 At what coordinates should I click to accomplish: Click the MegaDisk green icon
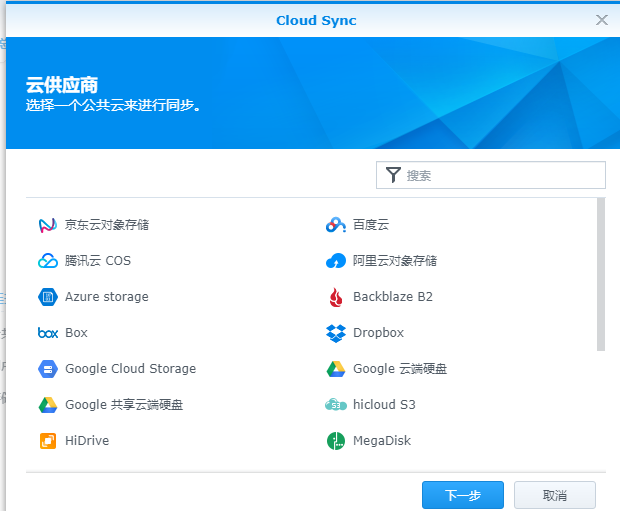click(x=336, y=441)
